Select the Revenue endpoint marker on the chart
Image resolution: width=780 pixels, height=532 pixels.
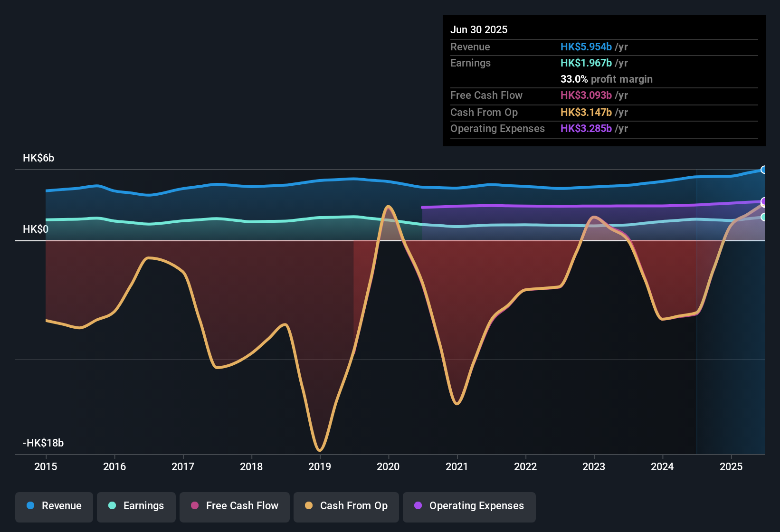pos(764,170)
